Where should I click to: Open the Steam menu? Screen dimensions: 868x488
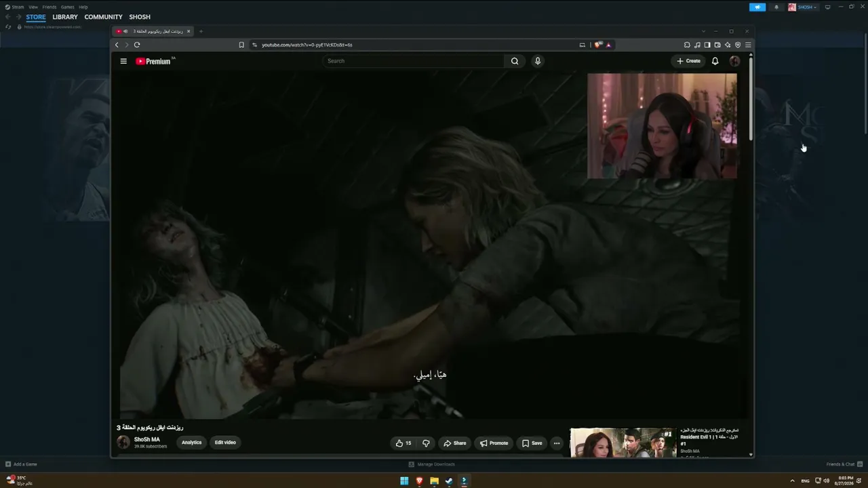pyautogui.click(x=14, y=7)
